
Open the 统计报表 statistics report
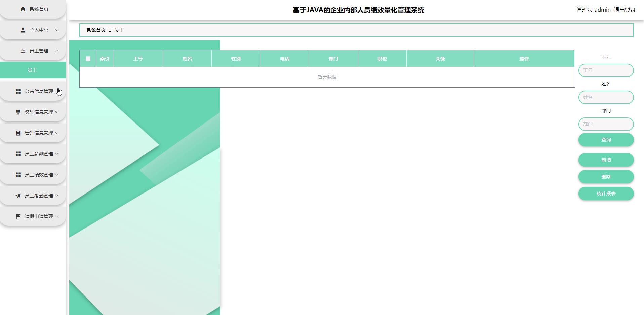606,194
